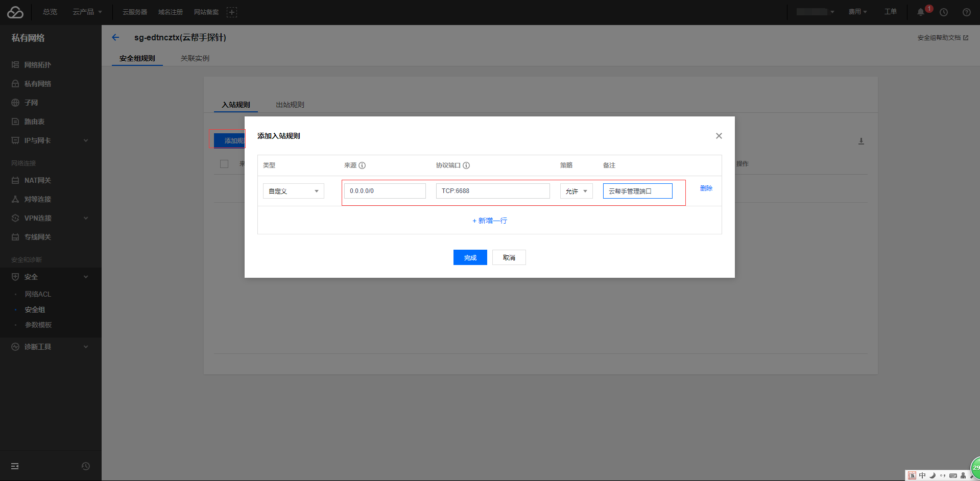The height and width of the screenshot is (481, 980).
Task: Click the 新增一行 link
Action: [x=490, y=221]
